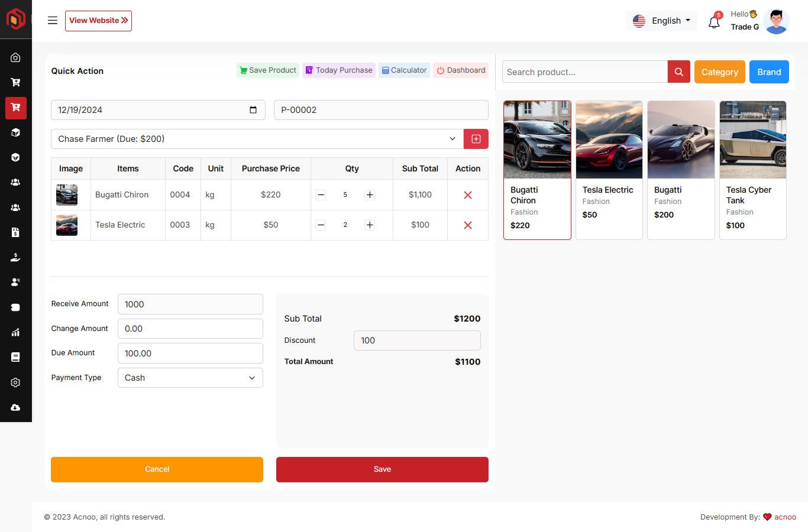The image size is (808, 532).
Task: Open the Payment Type Cash dropdown
Action: [190, 378]
